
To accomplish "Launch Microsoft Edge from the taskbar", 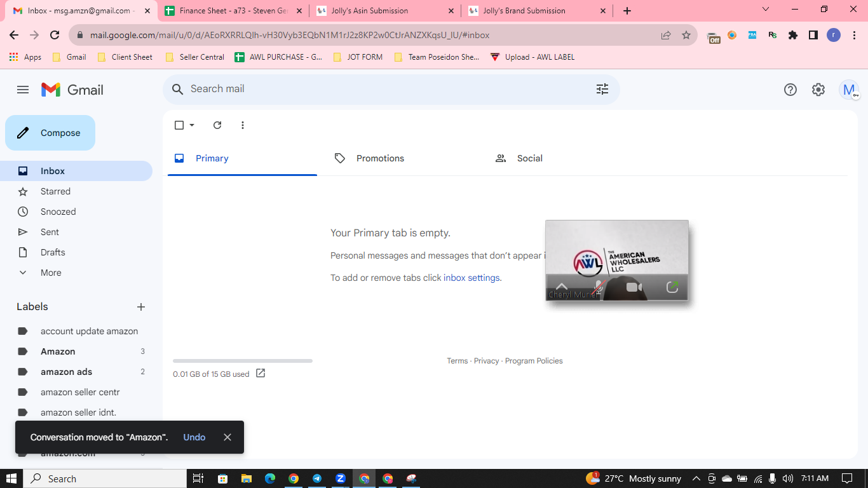I will click(269, 478).
